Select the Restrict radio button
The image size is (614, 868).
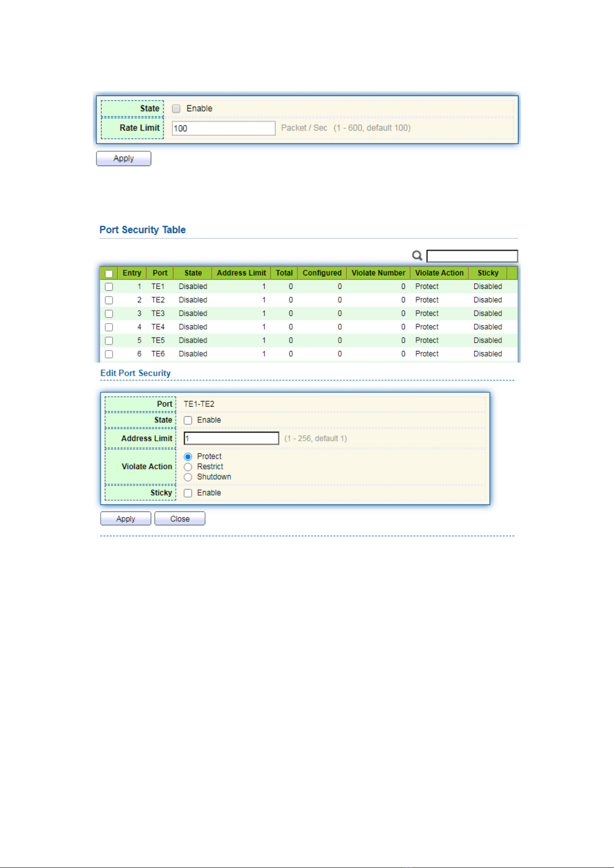[188, 467]
